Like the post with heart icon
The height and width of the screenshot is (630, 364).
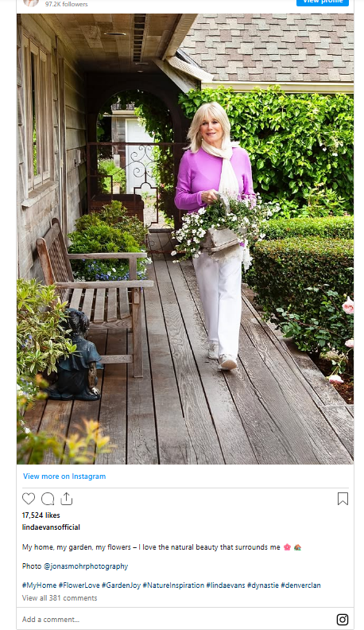29,499
